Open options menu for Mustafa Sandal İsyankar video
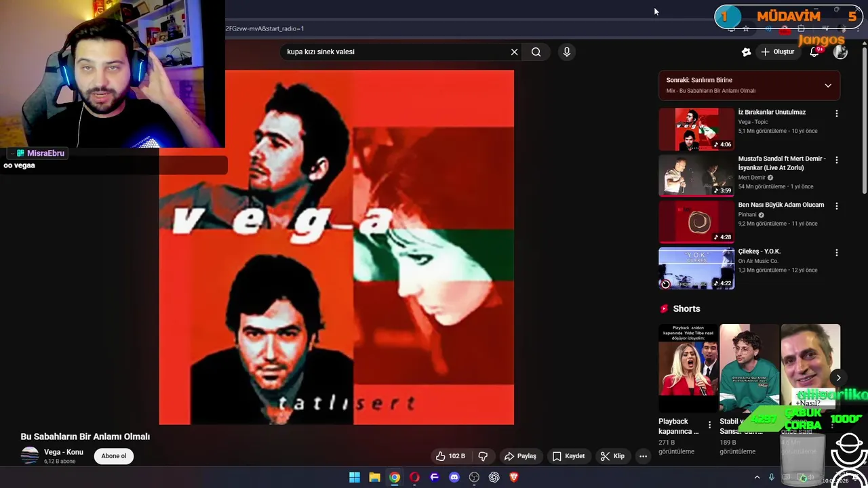Image resolution: width=868 pixels, height=488 pixels. (x=836, y=160)
